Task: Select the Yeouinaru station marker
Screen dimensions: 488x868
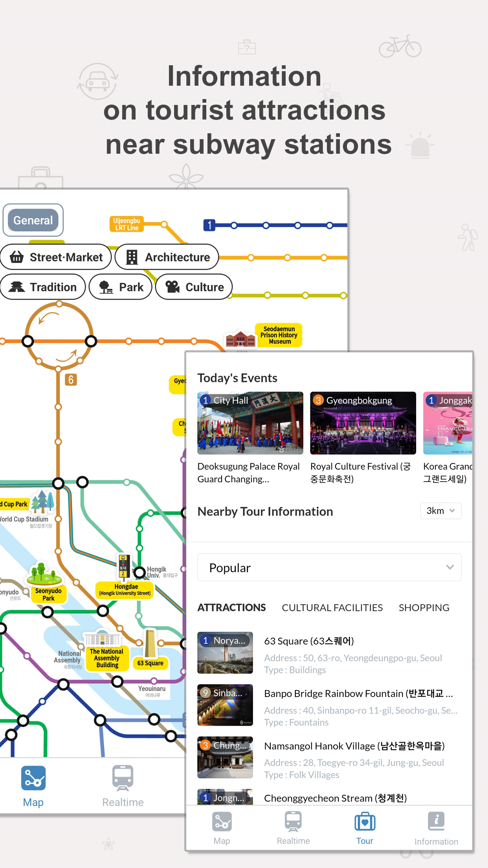Action: point(154,681)
